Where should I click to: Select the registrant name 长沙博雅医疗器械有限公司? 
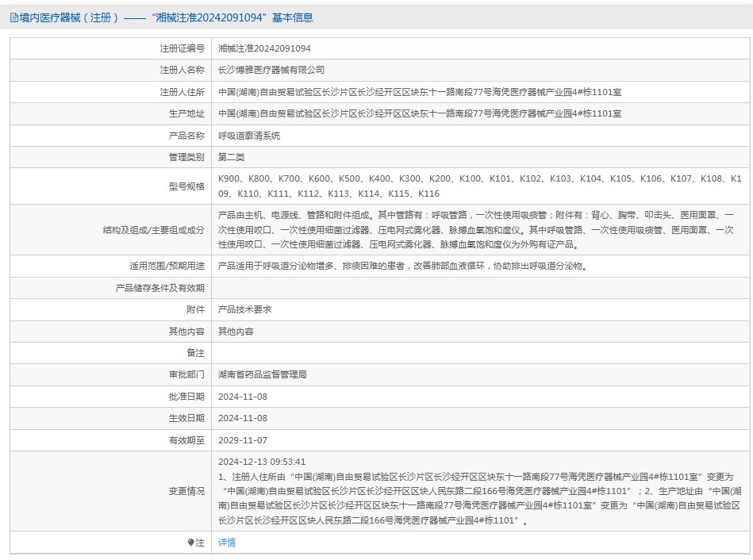point(271,70)
